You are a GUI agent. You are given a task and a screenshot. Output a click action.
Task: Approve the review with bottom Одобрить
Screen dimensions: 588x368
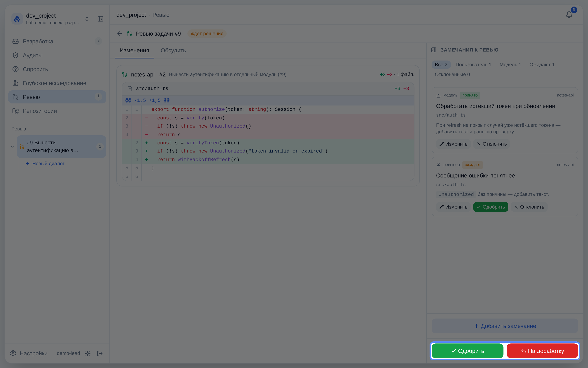tap(468, 351)
